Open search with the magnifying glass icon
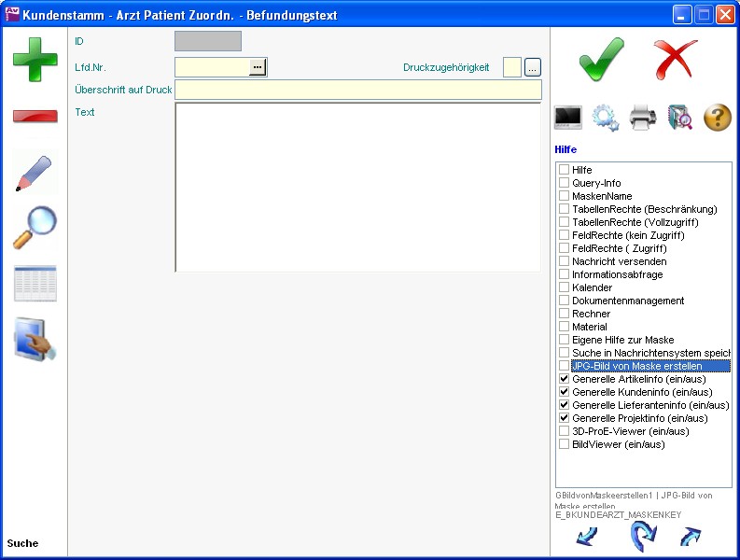The width and height of the screenshot is (740, 560). pos(35,228)
